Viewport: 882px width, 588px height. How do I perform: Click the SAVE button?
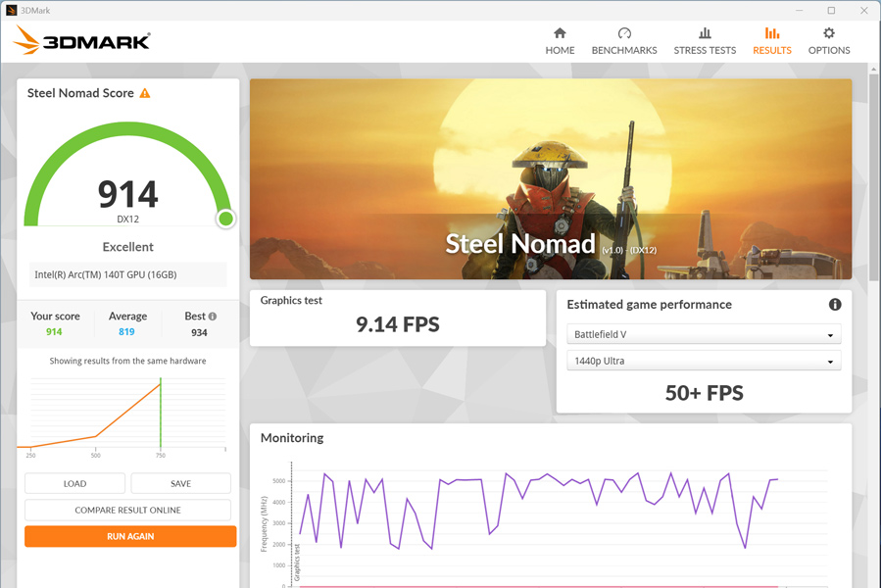pos(180,483)
